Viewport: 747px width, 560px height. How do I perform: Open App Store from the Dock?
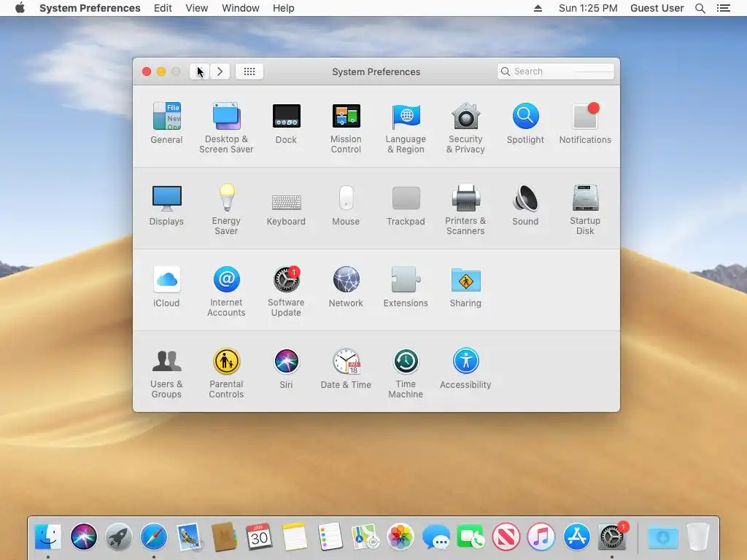(x=576, y=536)
